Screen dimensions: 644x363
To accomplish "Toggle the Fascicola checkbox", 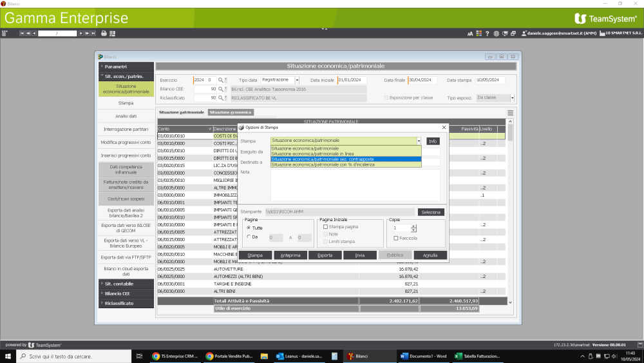I will click(395, 239).
